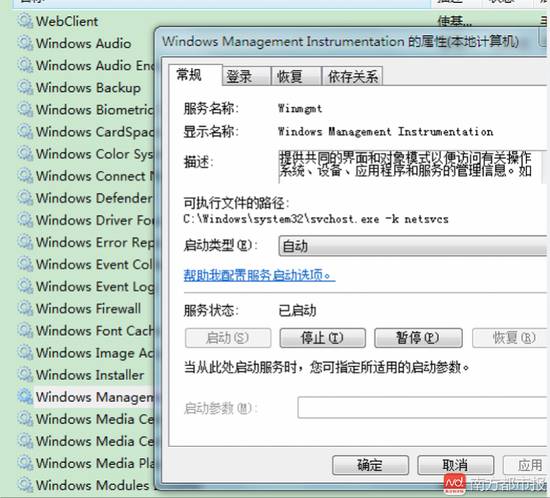
Task: Switch to the 依存关系 tab
Action: point(352,76)
